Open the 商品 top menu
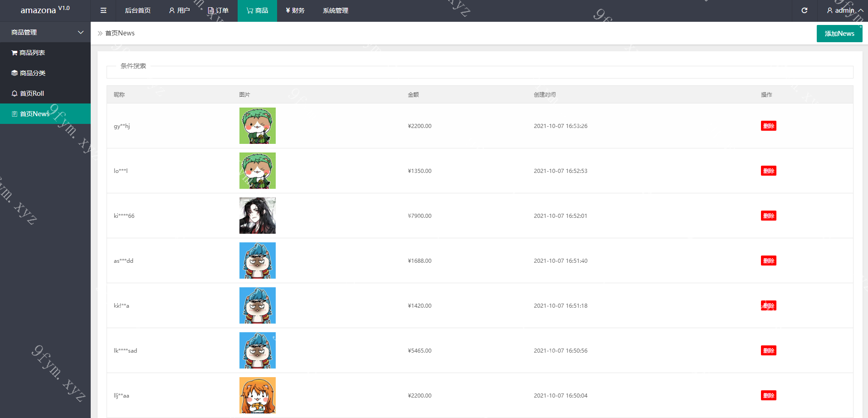The height and width of the screenshot is (418, 868). tap(257, 10)
